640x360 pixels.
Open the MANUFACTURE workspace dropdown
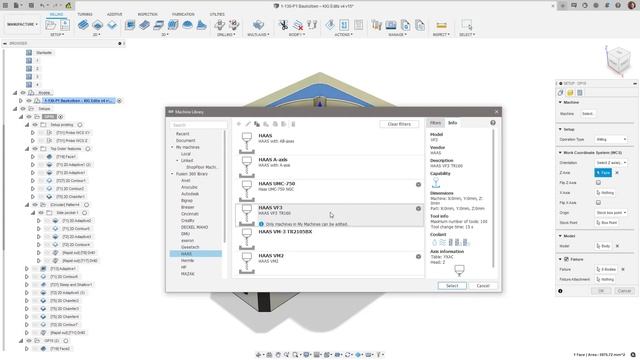22,24
